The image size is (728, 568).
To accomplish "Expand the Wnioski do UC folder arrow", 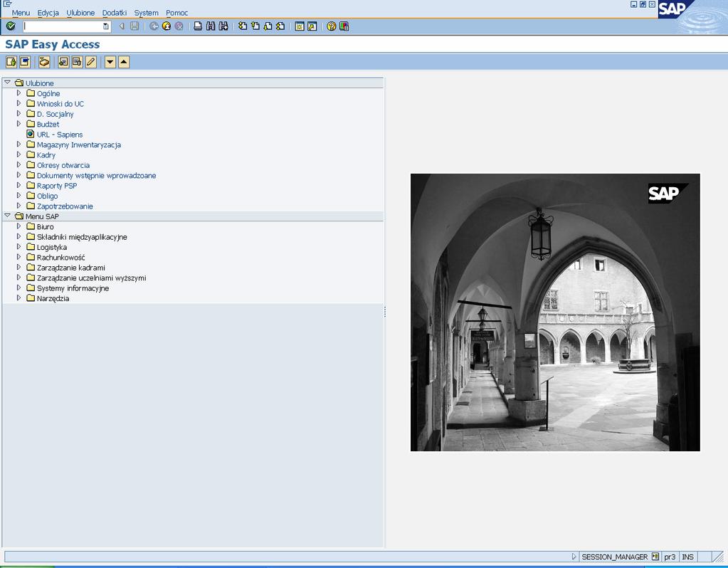I will tap(19, 103).
